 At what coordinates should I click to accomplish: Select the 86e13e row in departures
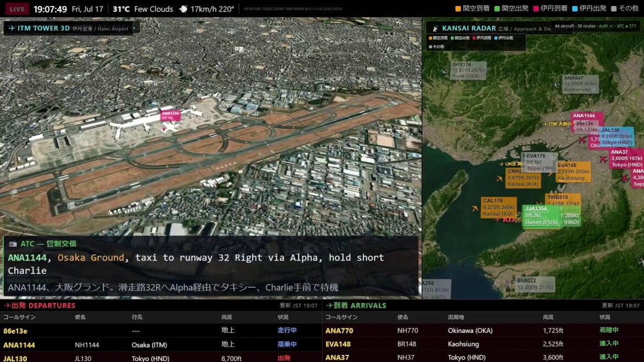tap(161, 331)
